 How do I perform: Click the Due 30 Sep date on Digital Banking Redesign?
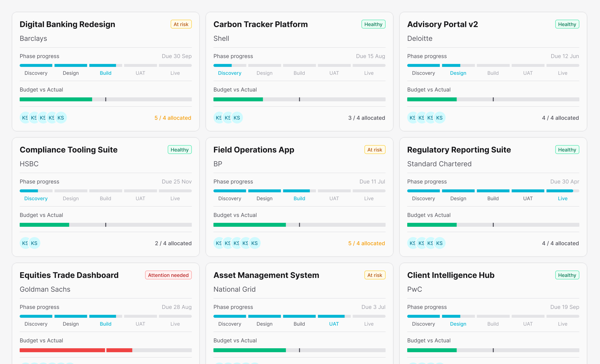click(177, 56)
